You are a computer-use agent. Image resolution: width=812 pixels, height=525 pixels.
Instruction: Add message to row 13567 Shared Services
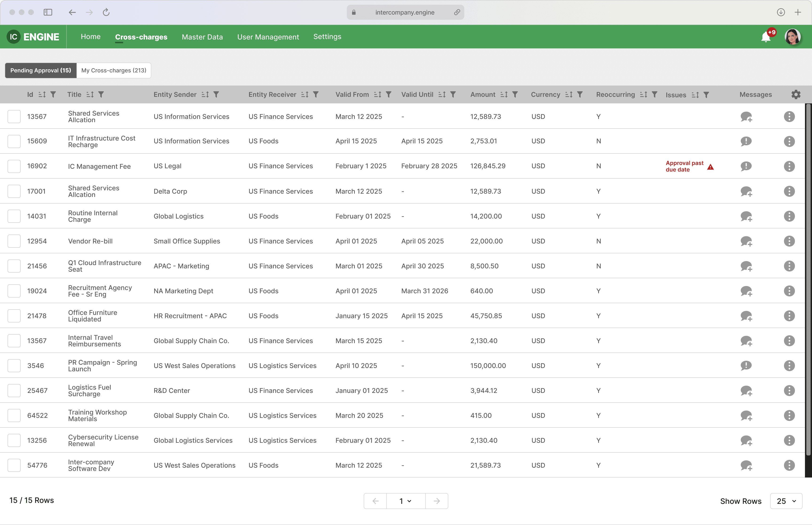(746, 117)
